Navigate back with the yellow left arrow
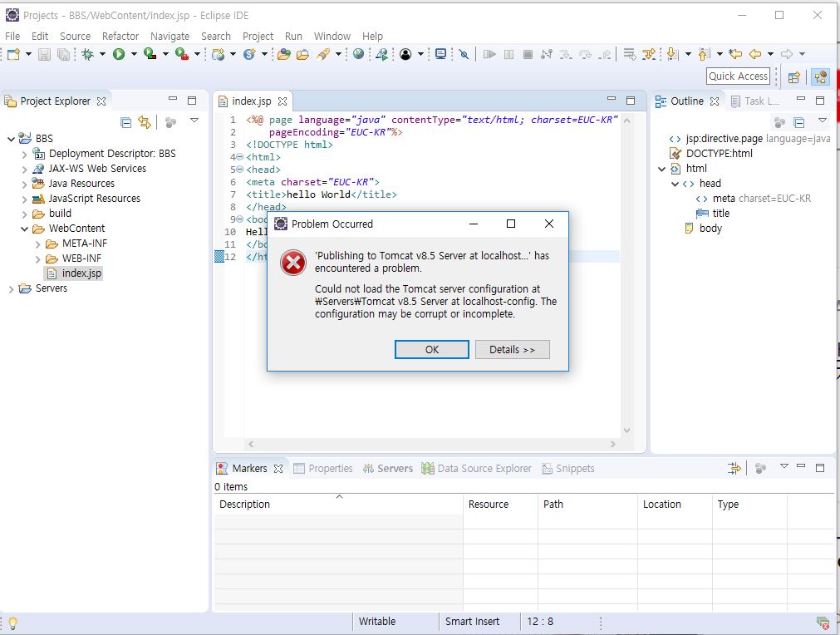840x635 pixels. (x=755, y=53)
